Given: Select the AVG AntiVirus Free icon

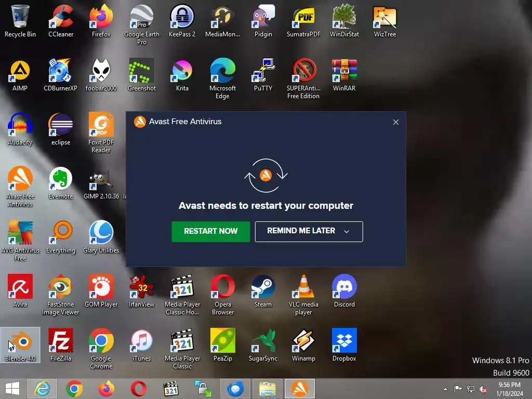Looking at the screenshot, I should (20, 241).
